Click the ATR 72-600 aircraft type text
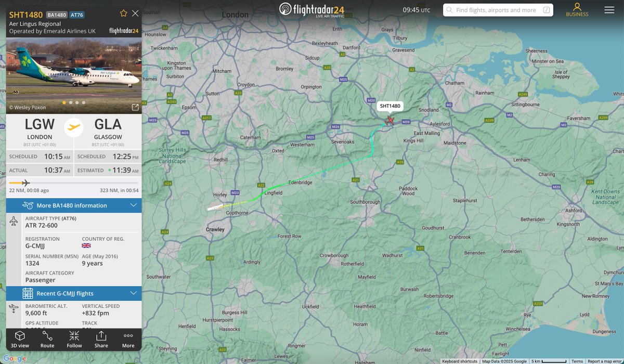The height and width of the screenshot is (364, 624). point(42,225)
